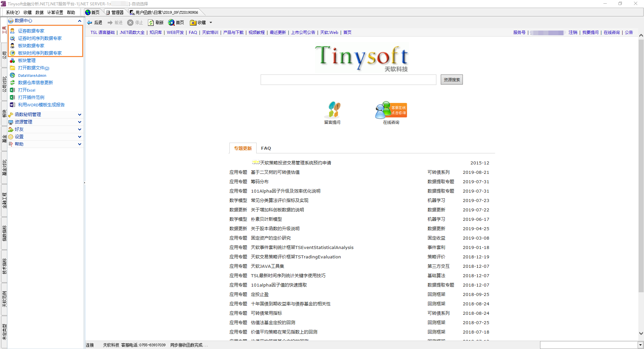Select the 公司对比 vertical side tab
Image resolution: width=644 pixels, height=349 pixels.
pyautogui.click(x=4, y=84)
